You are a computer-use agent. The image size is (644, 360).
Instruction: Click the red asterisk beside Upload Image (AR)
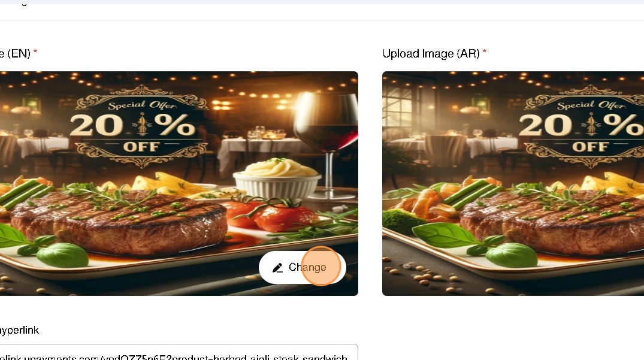pos(485,52)
